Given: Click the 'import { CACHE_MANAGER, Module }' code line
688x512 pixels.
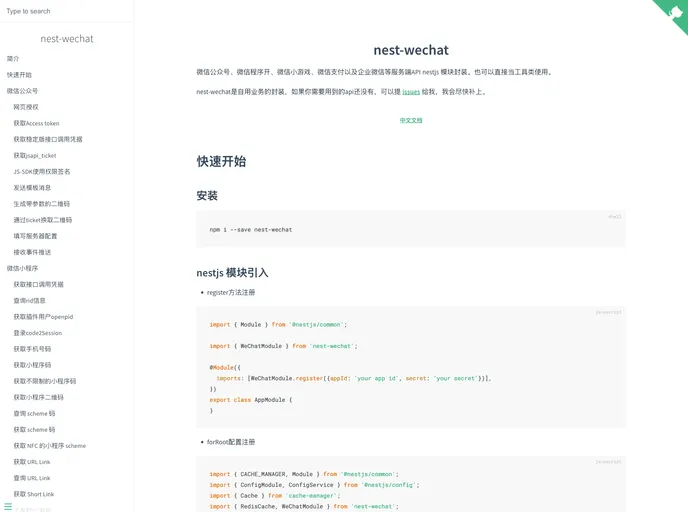Looking at the screenshot, I should point(304,474).
